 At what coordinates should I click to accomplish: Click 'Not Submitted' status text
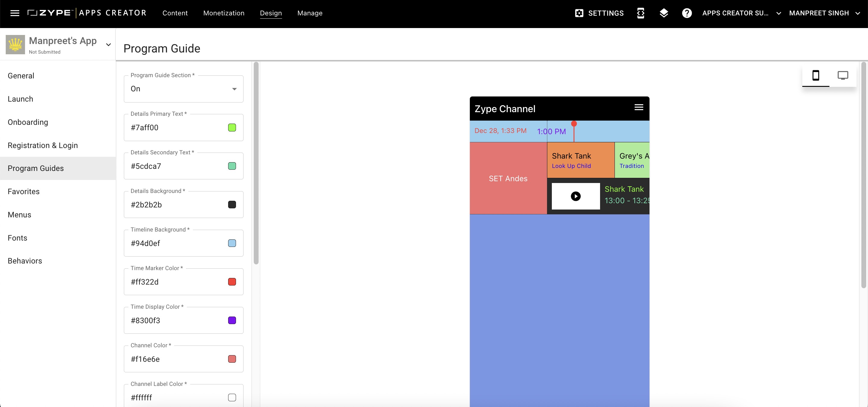click(45, 52)
